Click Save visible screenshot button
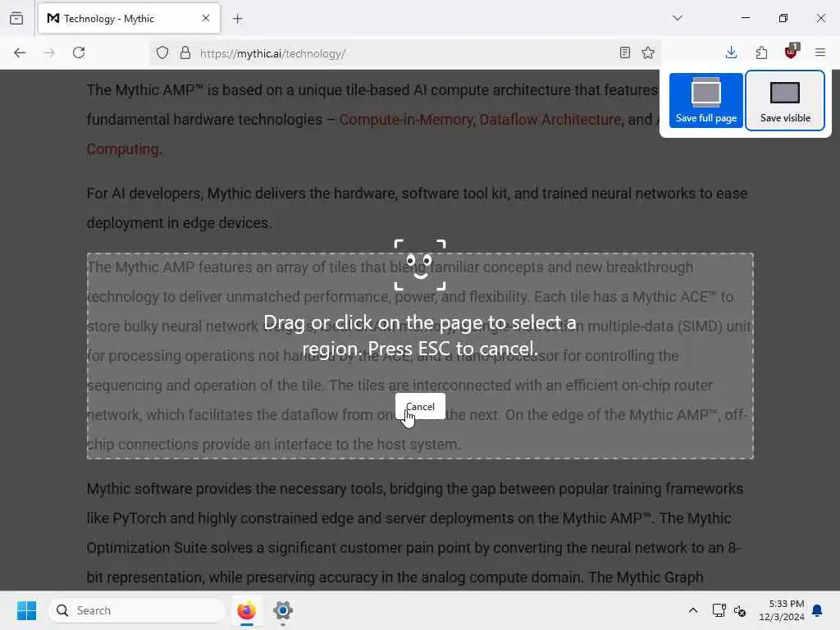The width and height of the screenshot is (840, 630). click(785, 101)
